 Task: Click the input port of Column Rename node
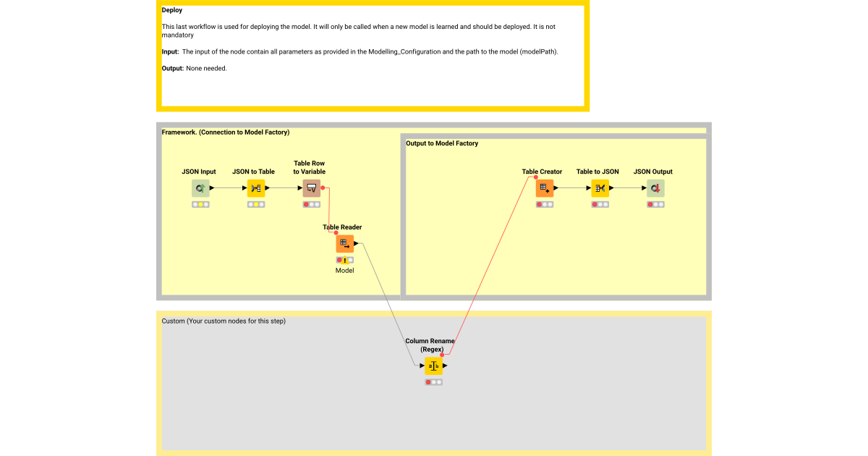click(x=423, y=366)
